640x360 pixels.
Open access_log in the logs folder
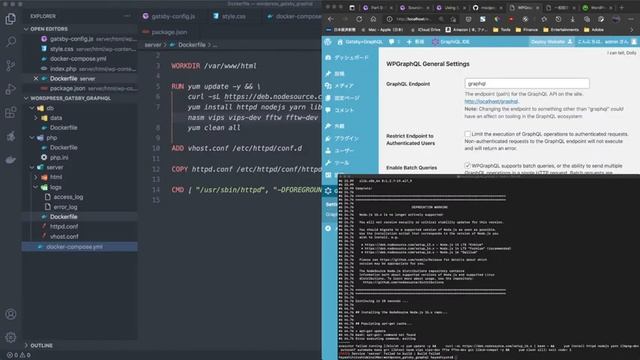click(68, 197)
